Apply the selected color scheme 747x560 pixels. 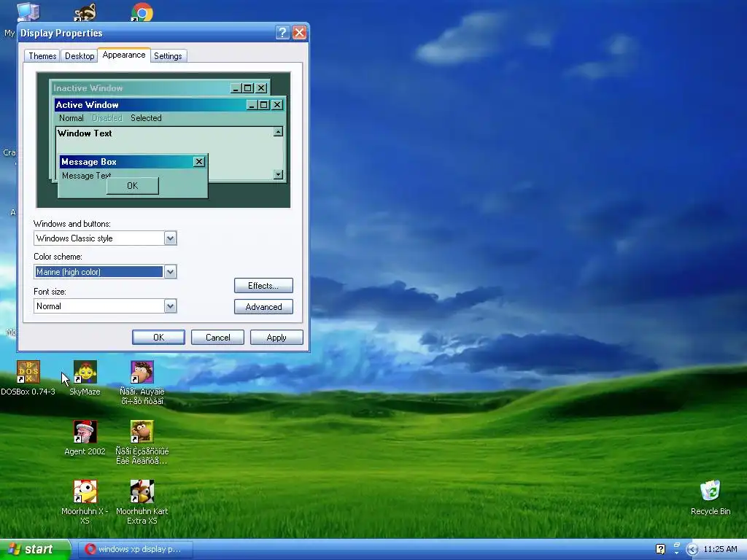(276, 337)
